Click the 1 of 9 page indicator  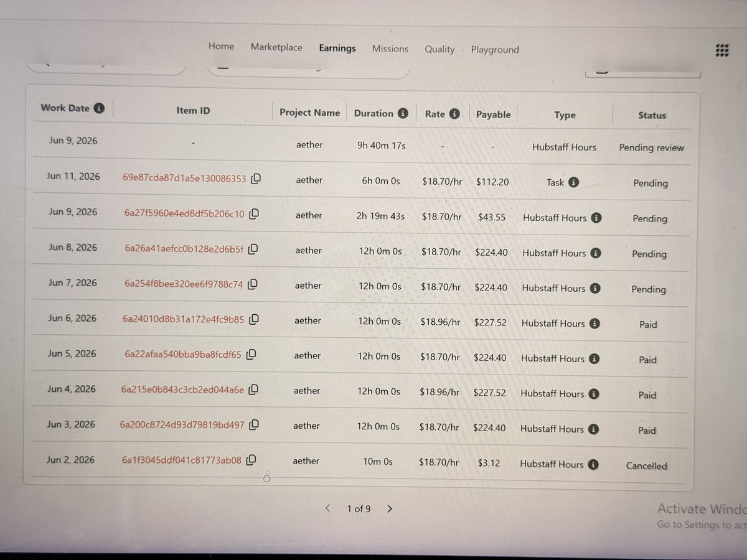[x=359, y=508]
